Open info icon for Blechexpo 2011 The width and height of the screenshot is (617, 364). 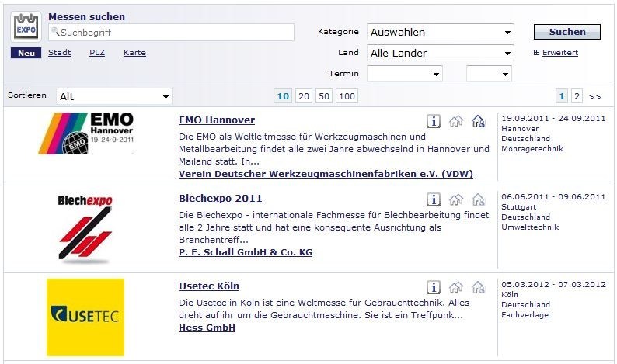point(434,199)
